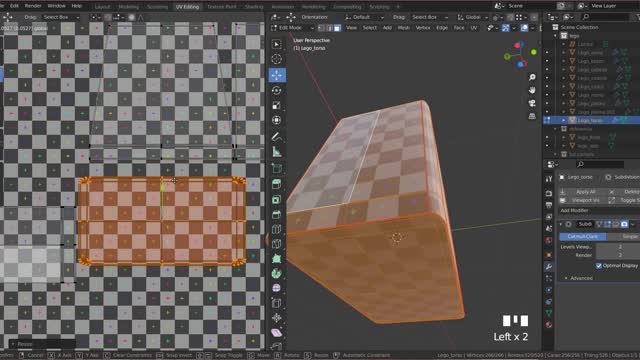This screenshot has height=360, width=640.
Task: Choose the Poly Build tool
Action: (277, 259)
